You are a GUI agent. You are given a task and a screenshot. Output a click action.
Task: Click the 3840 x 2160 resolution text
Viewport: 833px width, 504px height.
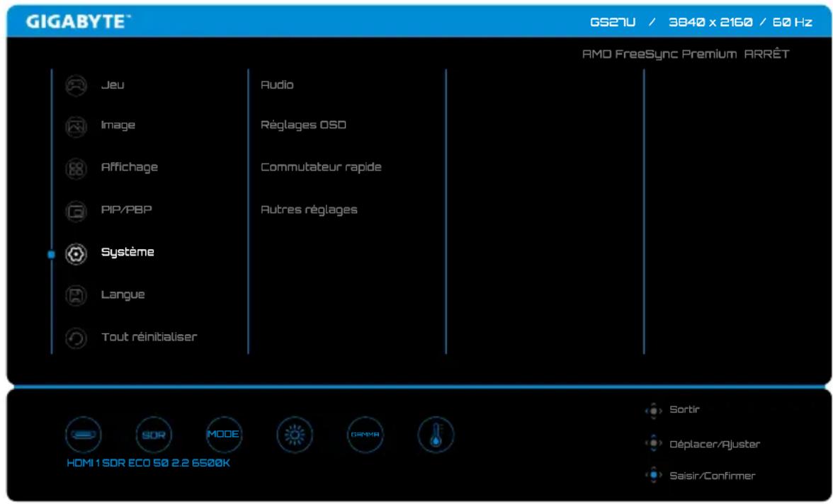click(x=711, y=23)
